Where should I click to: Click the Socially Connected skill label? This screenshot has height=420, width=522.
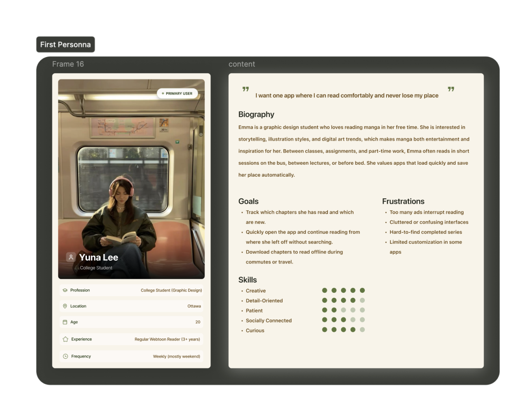click(x=268, y=321)
